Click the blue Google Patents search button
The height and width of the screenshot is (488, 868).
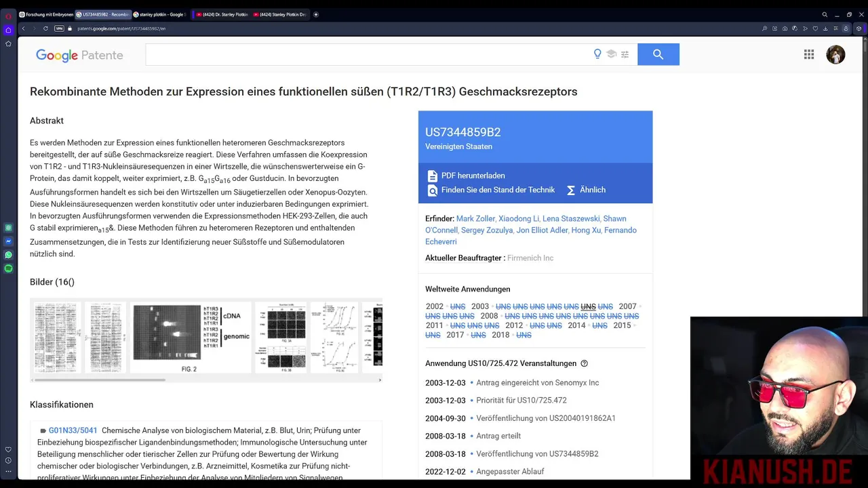pos(658,54)
